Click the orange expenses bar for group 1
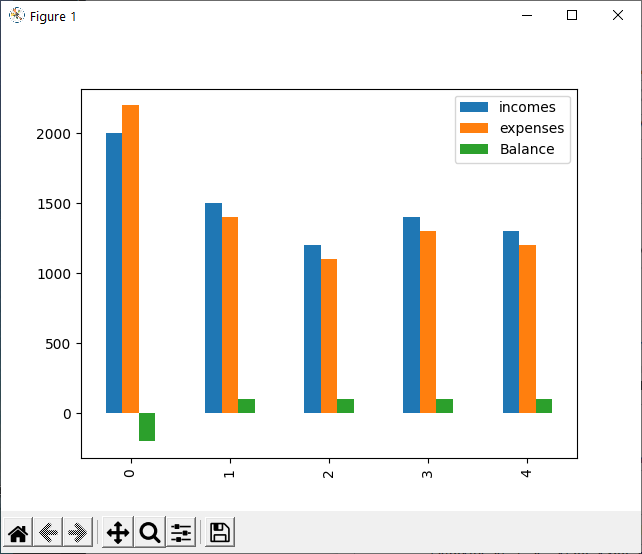The height and width of the screenshot is (554, 642). pyautogui.click(x=230, y=315)
